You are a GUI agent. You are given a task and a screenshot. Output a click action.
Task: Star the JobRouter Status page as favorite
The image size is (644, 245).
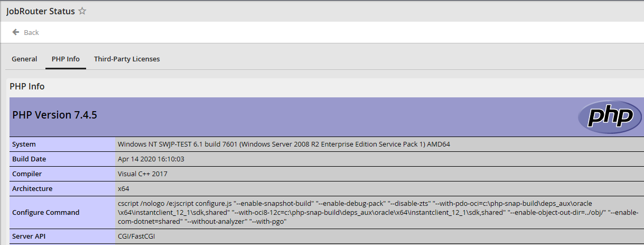coord(82,11)
